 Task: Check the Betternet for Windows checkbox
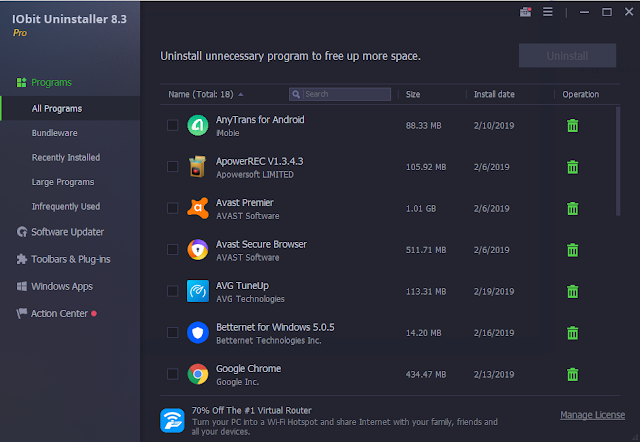click(172, 333)
